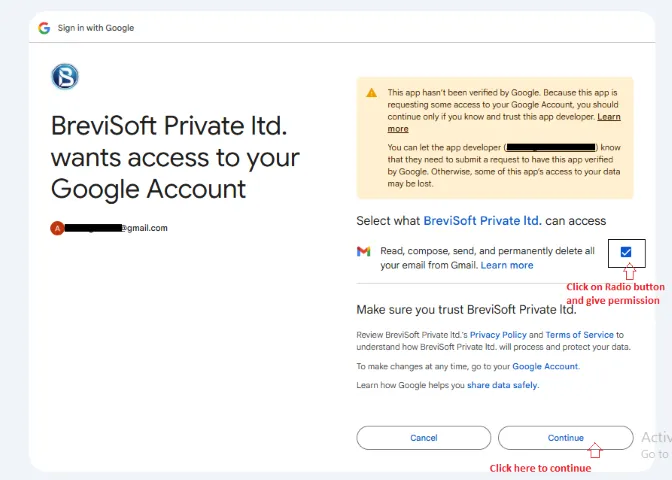Click the Sign in with Google header text

point(96,28)
